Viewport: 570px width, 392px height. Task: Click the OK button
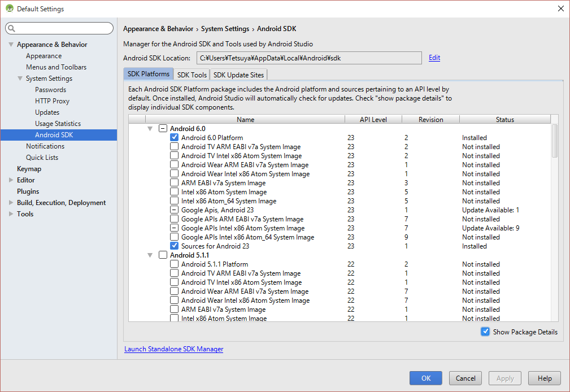pos(426,378)
